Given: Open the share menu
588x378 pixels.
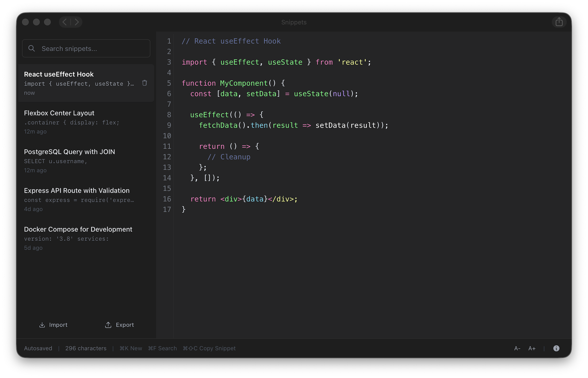Looking at the screenshot, I should coord(559,22).
